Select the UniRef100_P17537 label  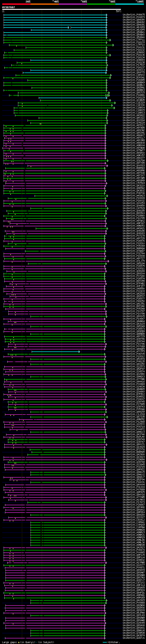pos(134,65)
